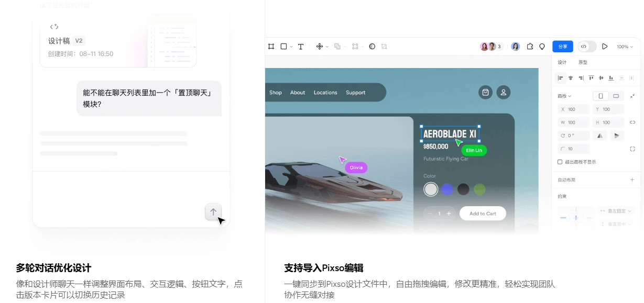
Task: Click the Support nav item
Action: [x=355, y=93]
